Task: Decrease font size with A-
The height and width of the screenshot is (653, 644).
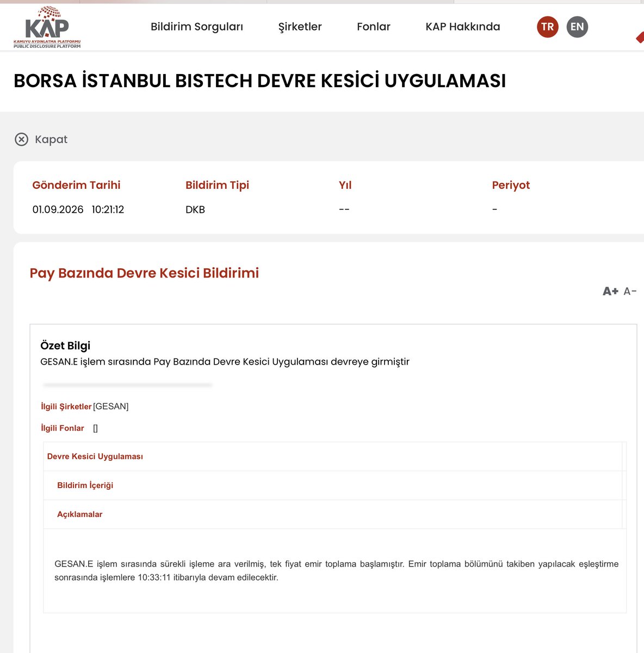Action: click(630, 291)
